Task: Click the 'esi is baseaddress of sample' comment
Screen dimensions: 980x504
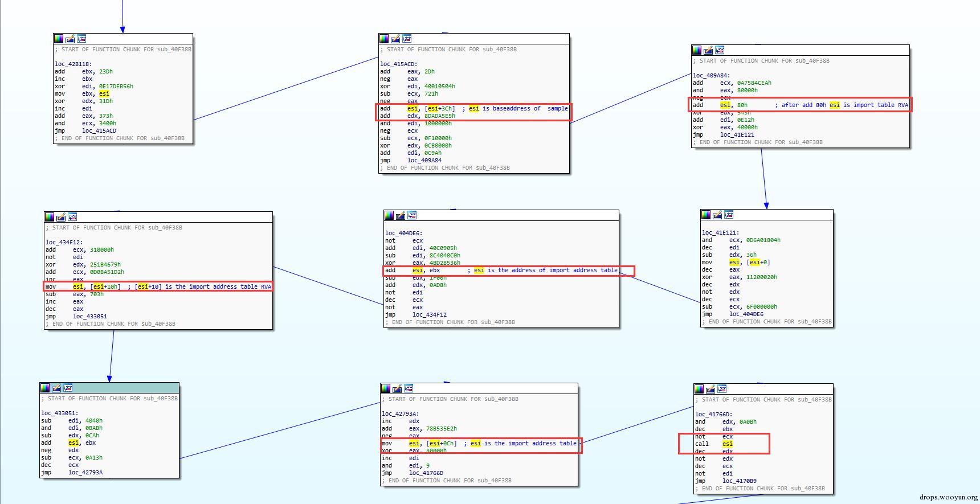Action: 515,108
